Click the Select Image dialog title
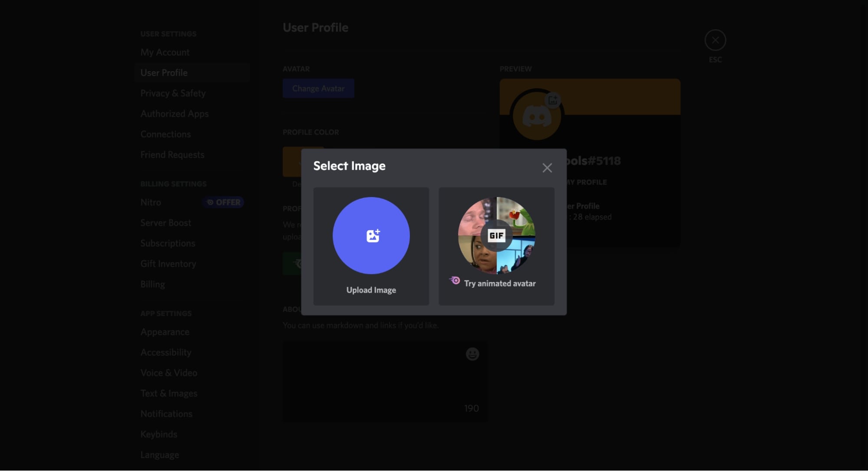 click(x=349, y=166)
